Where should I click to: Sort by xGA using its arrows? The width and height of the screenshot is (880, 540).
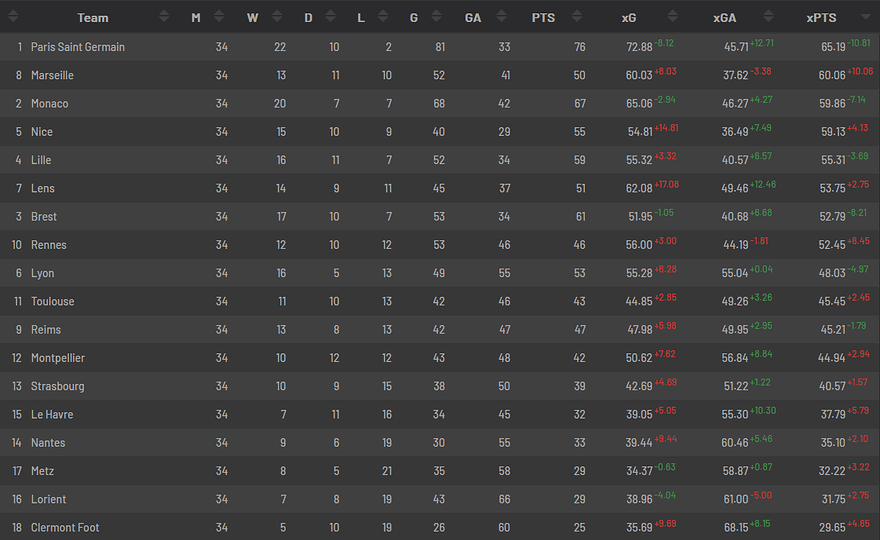(x=769, y=17)
